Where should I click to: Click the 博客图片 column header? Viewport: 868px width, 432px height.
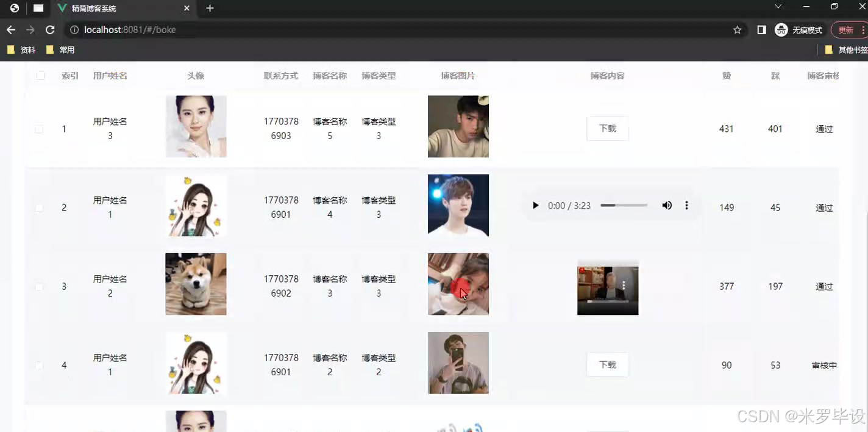[458, 76]
